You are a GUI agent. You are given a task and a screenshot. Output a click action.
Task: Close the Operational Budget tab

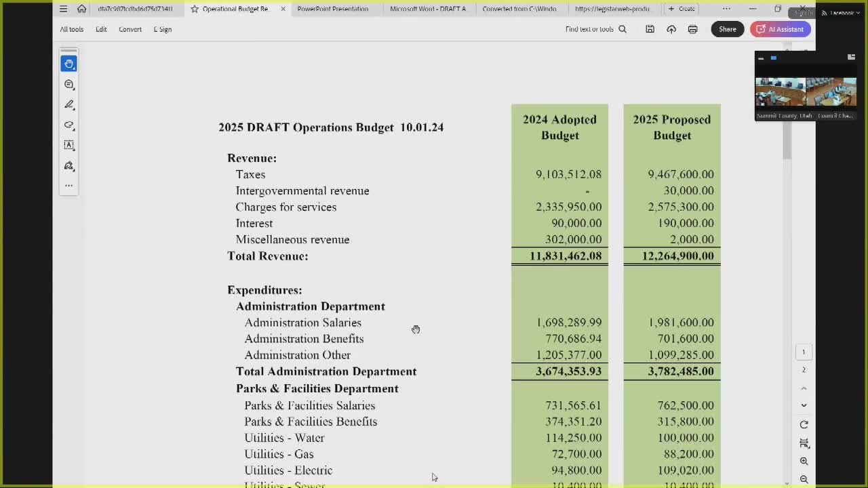point(283,9)
